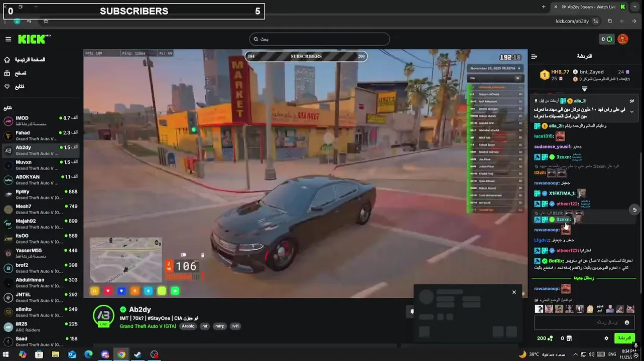The height and width of the screenshot is (361, 644).
Task: Open Muvxn channel in sidebar
Action: tap(40, 165)
